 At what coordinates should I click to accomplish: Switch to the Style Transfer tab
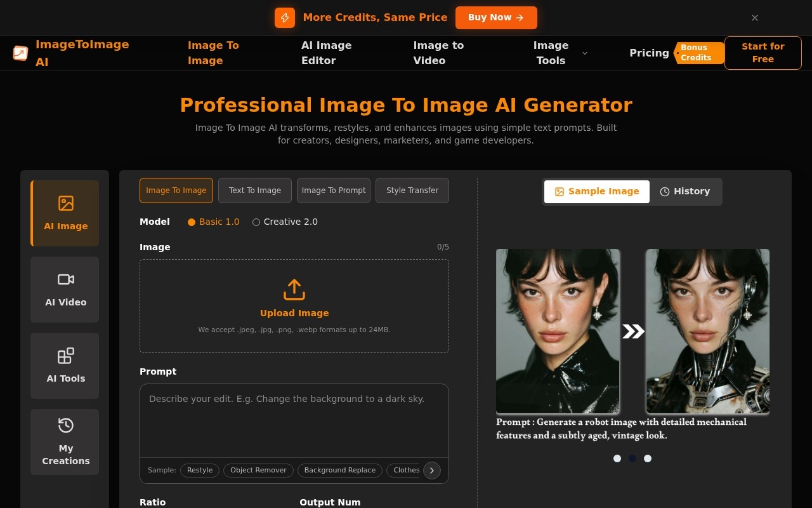click(412, 190)
